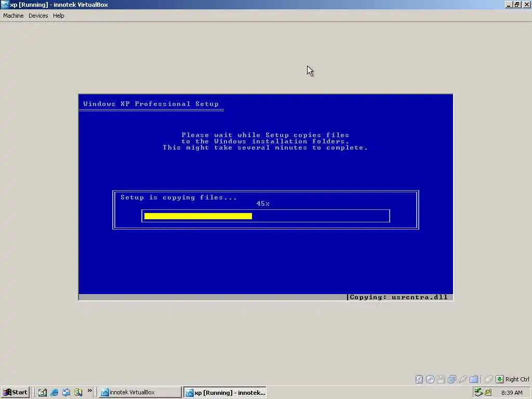This screenshot has width=532, height=399.
Task: Click the 'to the Windows installation folders.' line
Action: 265,141
